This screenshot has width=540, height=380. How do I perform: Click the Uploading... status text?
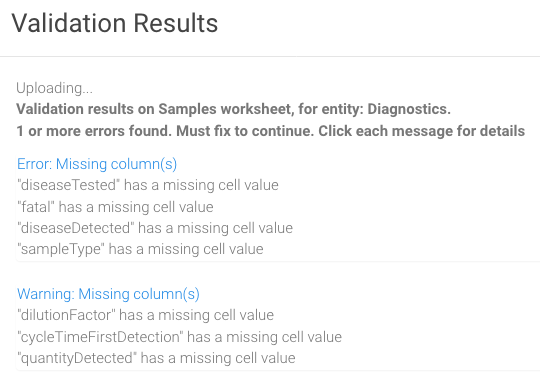click(x=54, y=88)
